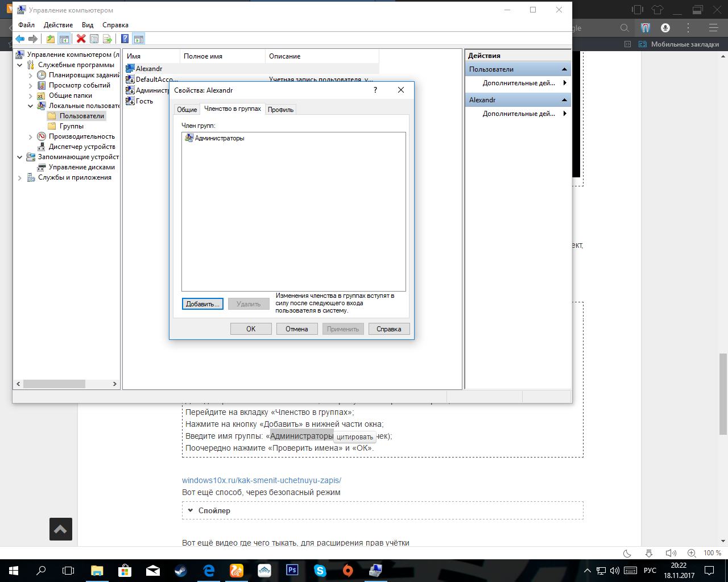Toggle the console tree show/hide icon
Screen dimensions: 728x582
point(64,39)
